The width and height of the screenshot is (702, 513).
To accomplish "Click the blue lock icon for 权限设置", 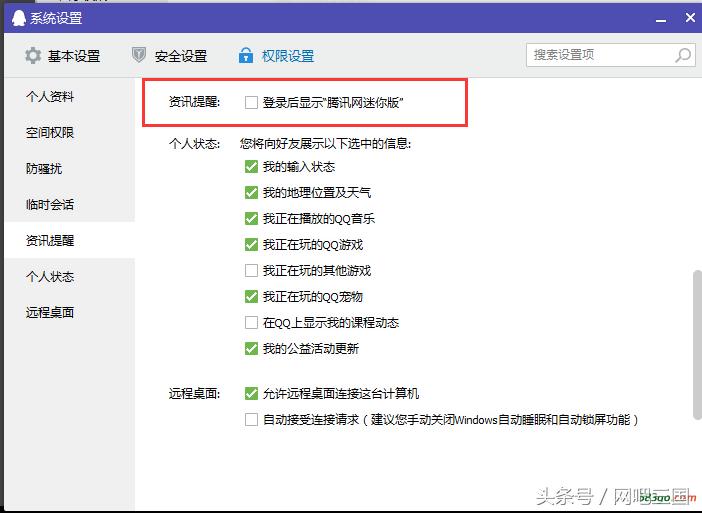I will pos(246,55).
